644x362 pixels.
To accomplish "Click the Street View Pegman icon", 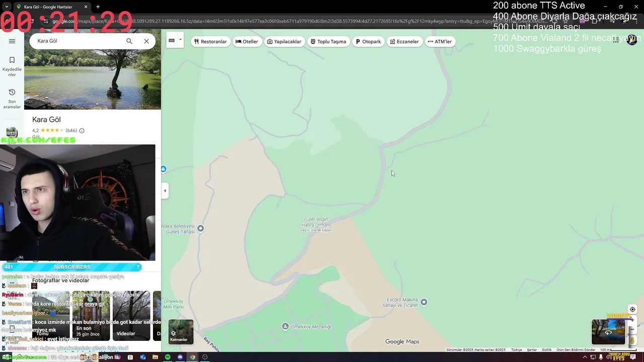I will (632, 340).
